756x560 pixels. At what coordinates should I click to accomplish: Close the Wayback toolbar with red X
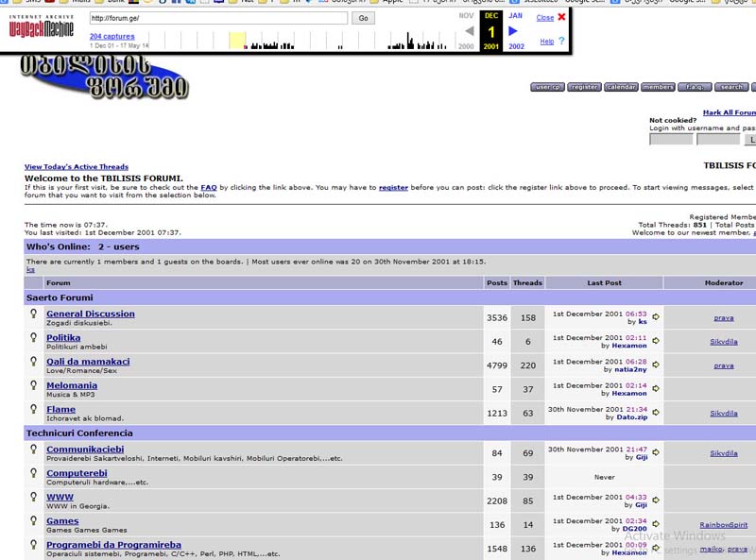[x=561, y=17]
